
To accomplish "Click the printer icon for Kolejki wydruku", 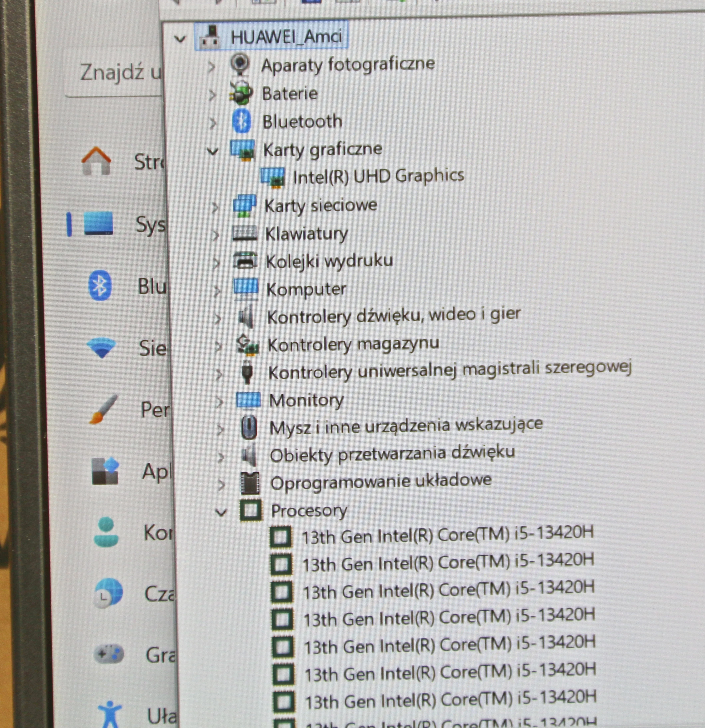I will coord(245,260).
